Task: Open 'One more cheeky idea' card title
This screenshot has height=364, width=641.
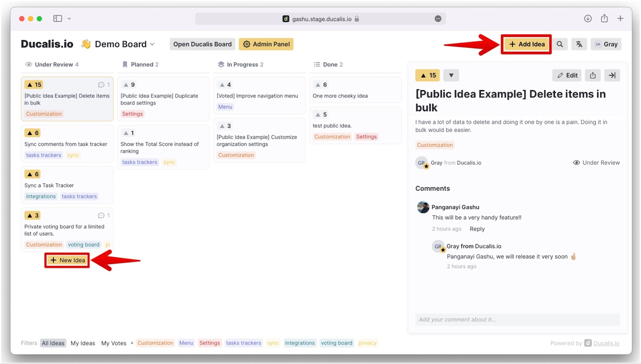Action: (x=340, y=96)
